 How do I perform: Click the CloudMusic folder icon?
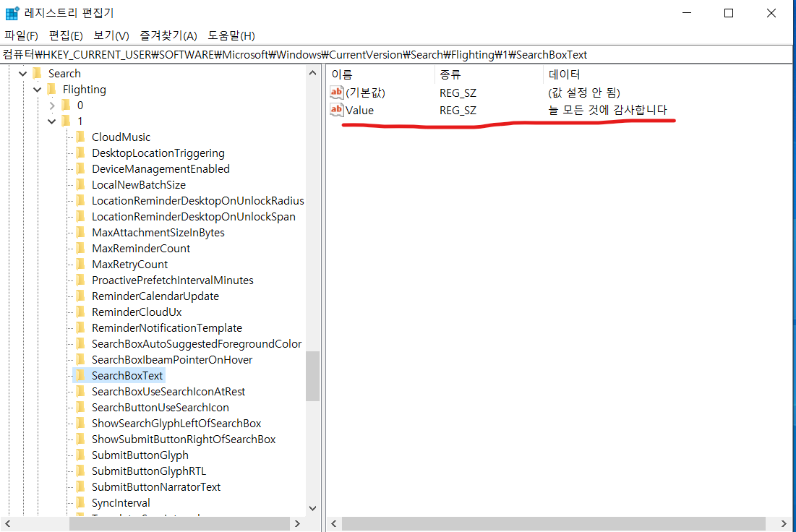pyautogui.click(x=80, y=137)
